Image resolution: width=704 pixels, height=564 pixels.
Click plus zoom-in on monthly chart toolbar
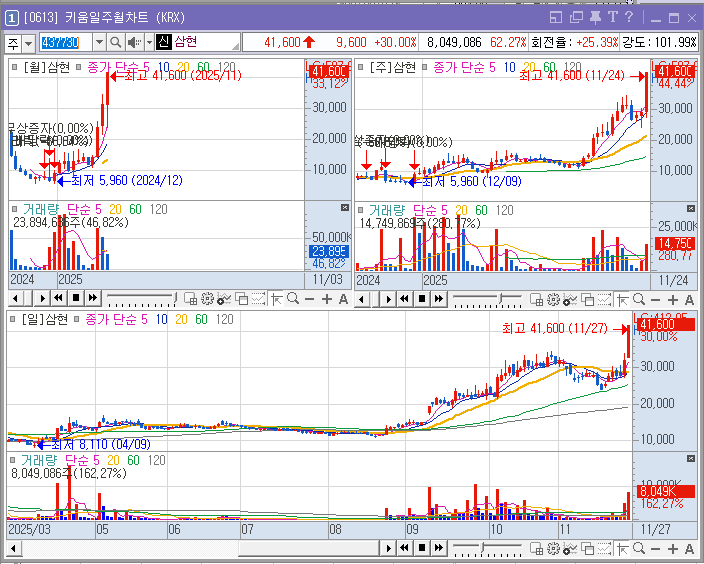(x=327, y=299)
